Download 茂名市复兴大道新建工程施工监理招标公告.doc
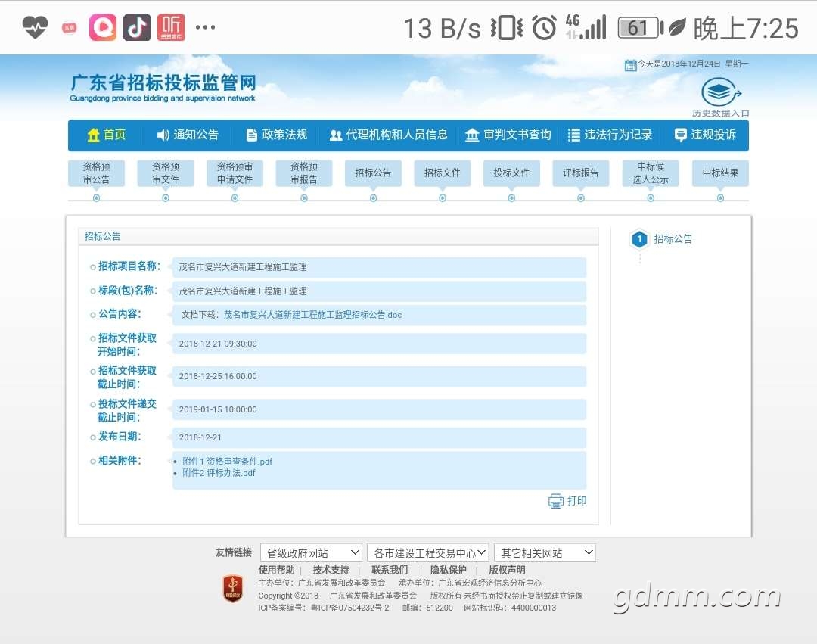817x644 pixels. [x=312, y=315]
